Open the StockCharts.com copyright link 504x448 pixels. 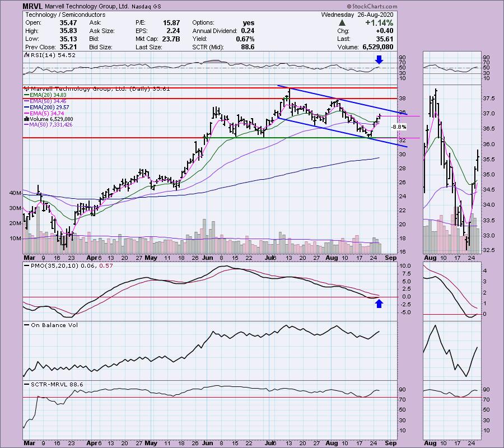click(x=372, y=6)
